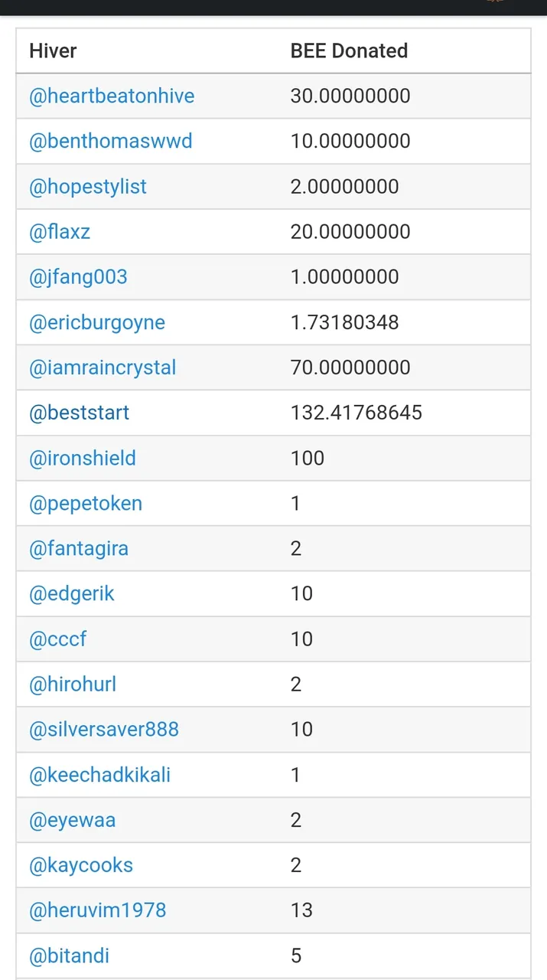Open the @heruvim1978 user link
Screen dimensions: 547x980
pyautogui.click(x=98, y=910)
